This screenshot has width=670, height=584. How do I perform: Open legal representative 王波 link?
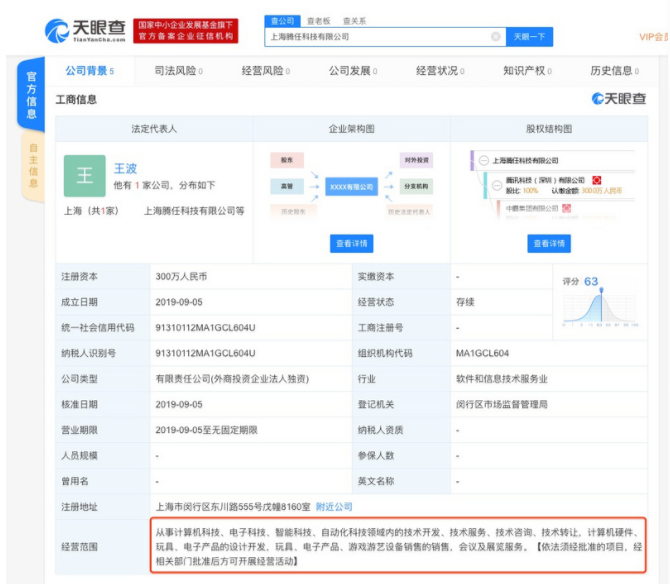click(x=125, y=168)
